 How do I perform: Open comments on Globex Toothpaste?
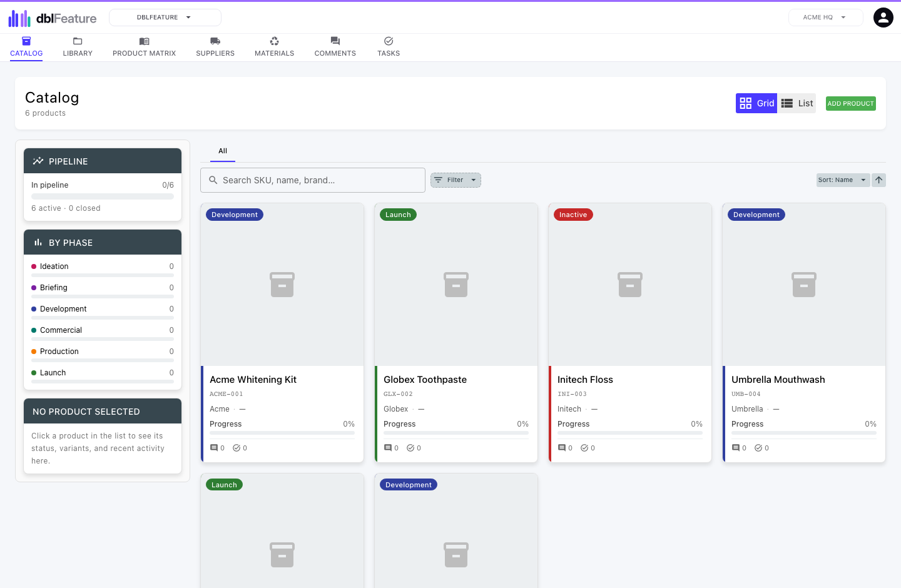391,448
